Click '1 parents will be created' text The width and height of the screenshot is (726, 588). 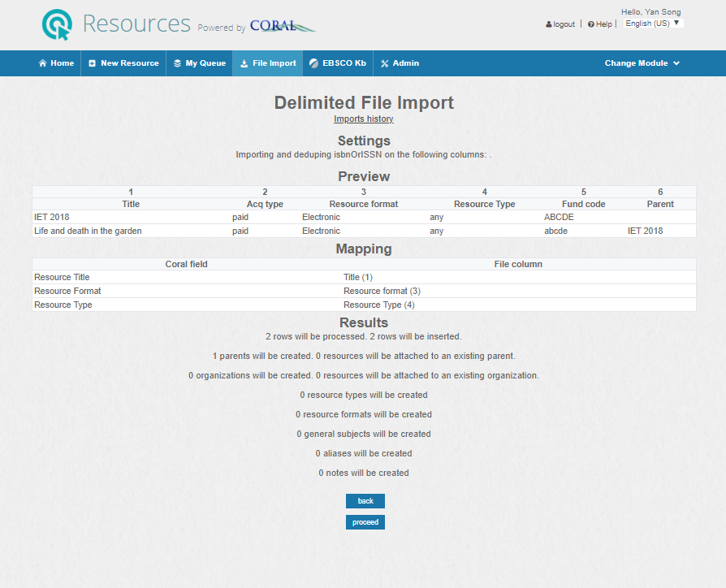(262, 356)
